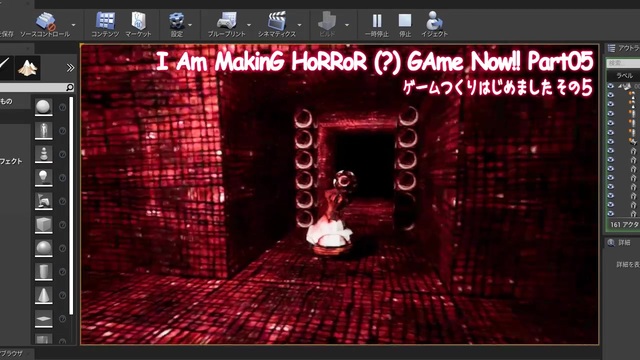Toggle visibility eye of second outliner actor
640x360 pixels.
coord(611,95)
